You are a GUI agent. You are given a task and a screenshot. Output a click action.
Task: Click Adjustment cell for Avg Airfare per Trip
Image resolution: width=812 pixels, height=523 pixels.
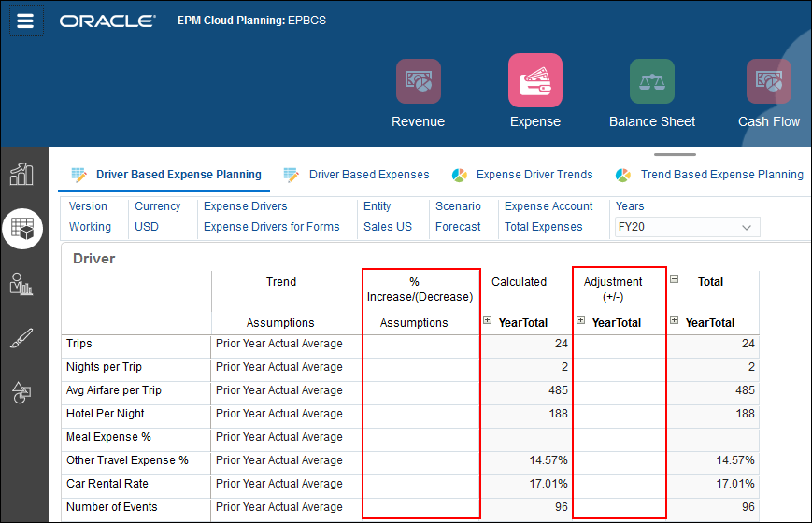tap(619, 392)
